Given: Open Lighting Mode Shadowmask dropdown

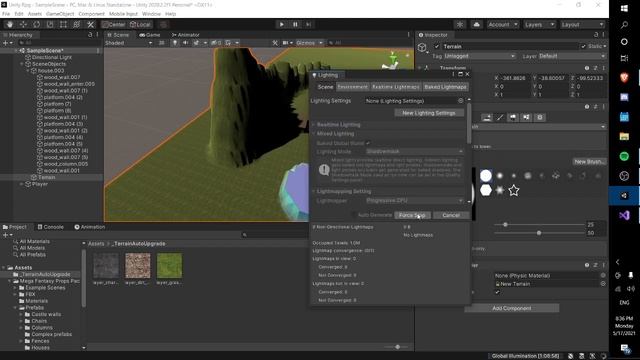Looking at the screenshot, I should 414,151.
